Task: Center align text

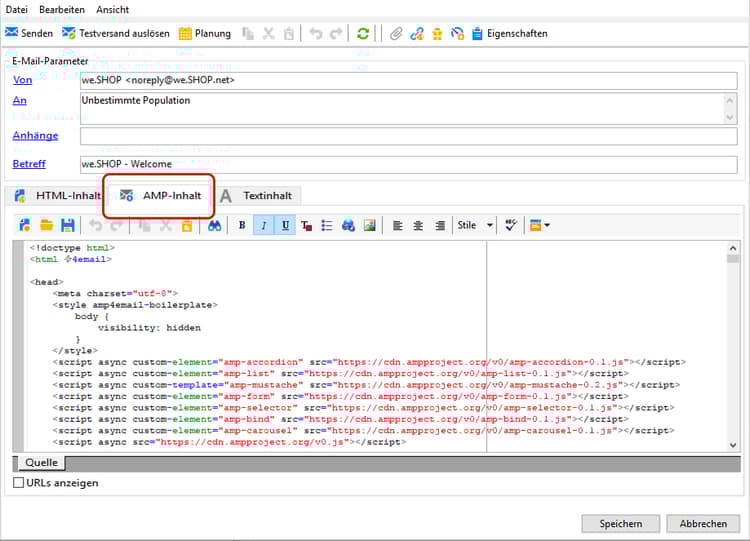Action: point(419,225)
